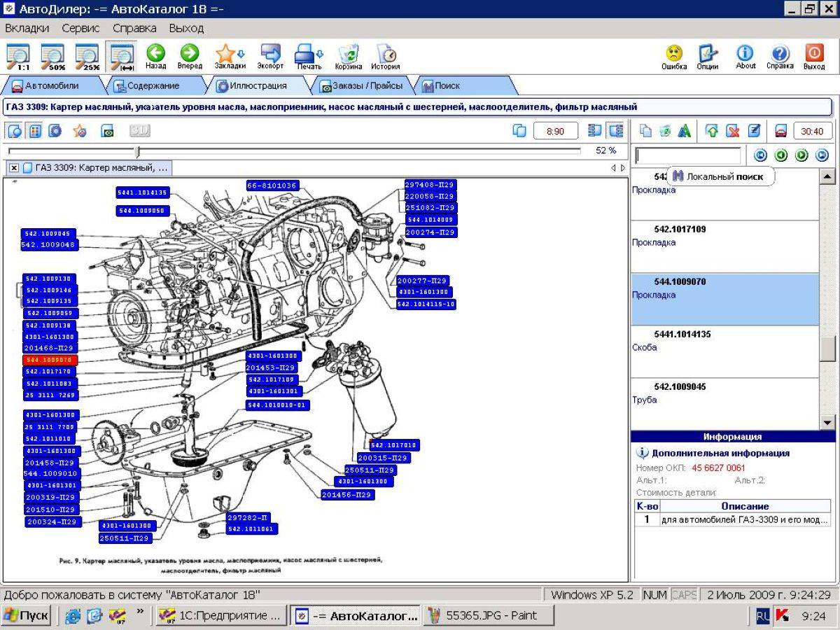Click the local search input field
The image size is (840, 630).
[687, 155]
